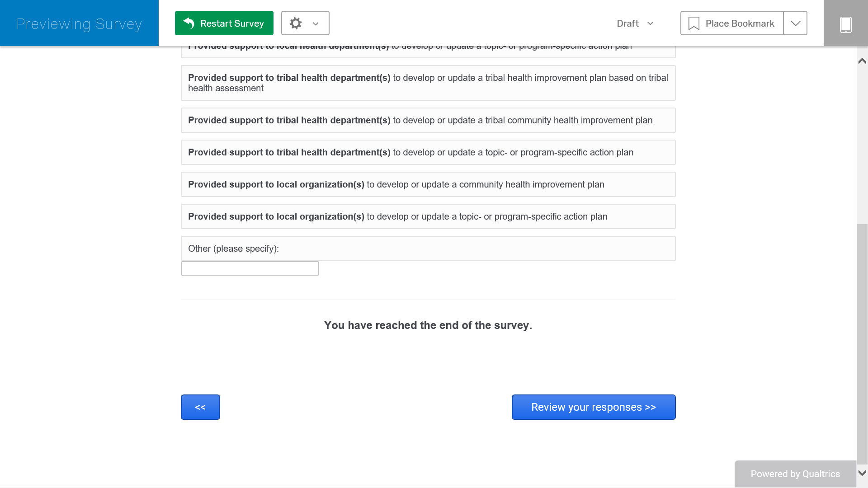868x488 pixels.
Task: Select partially hidden local health department option
Action: click(x=428, y=51)
